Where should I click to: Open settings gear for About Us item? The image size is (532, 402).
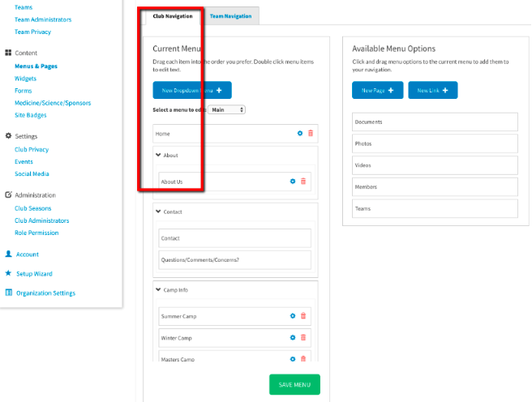tap(294, 182)
